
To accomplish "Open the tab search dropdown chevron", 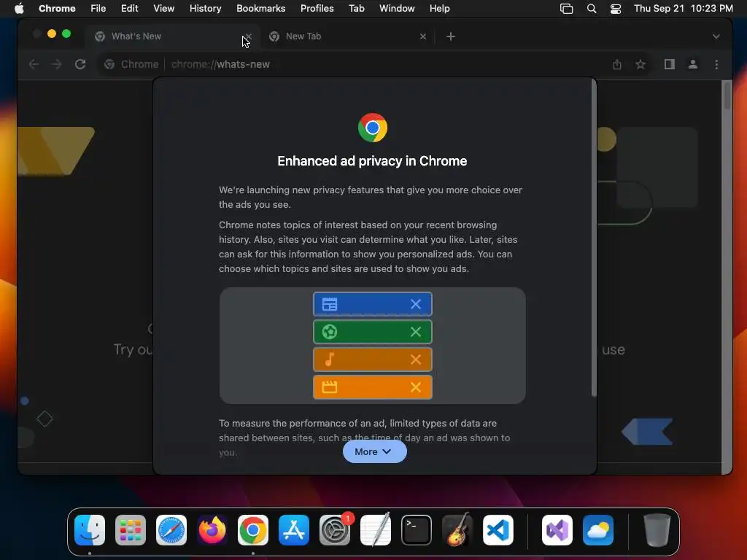I will pyautogui.click(x=716, y=36).
